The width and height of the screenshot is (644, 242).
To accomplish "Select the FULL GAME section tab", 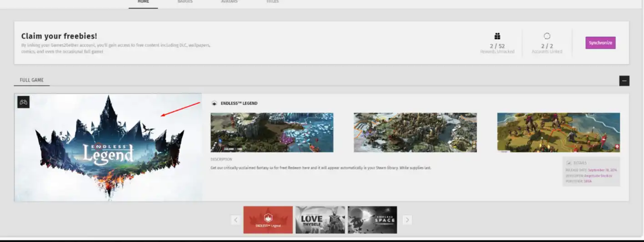I will [32, 81].
